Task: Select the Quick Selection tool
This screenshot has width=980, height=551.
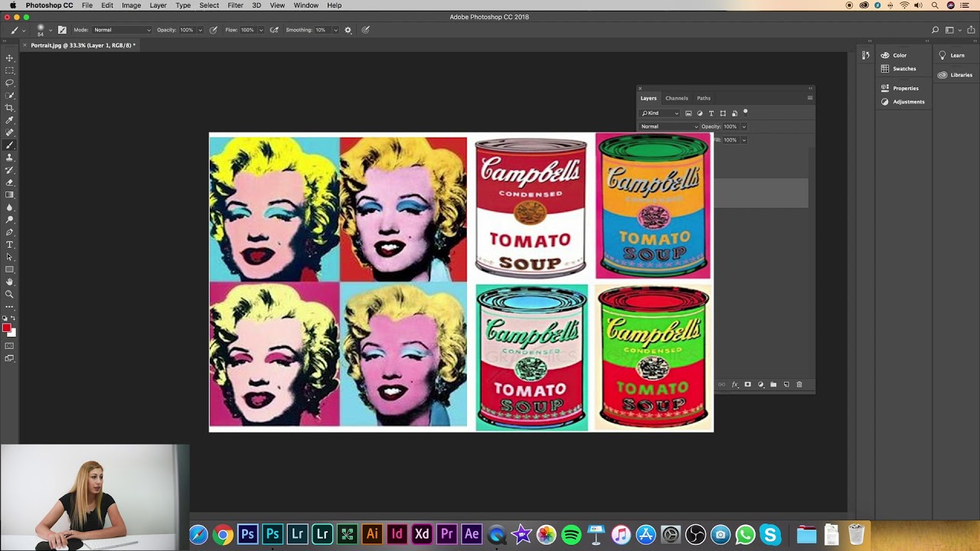Action: (x=10, y=96)
